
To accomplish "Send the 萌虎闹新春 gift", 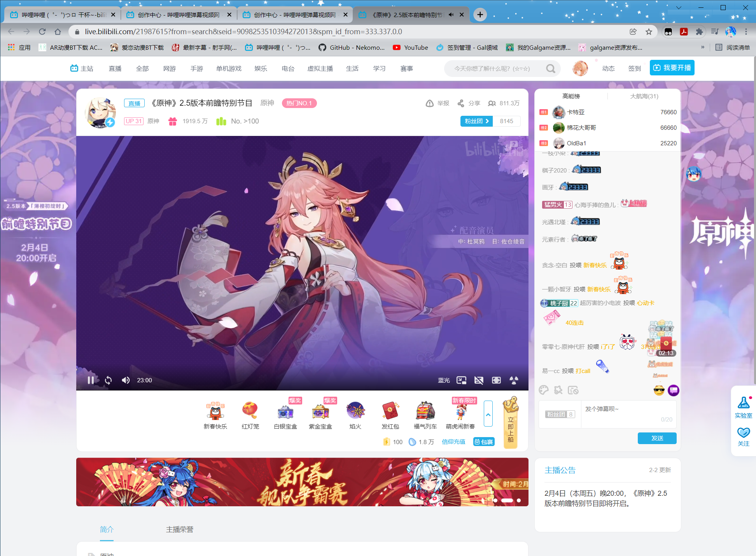I will (460, 415).
